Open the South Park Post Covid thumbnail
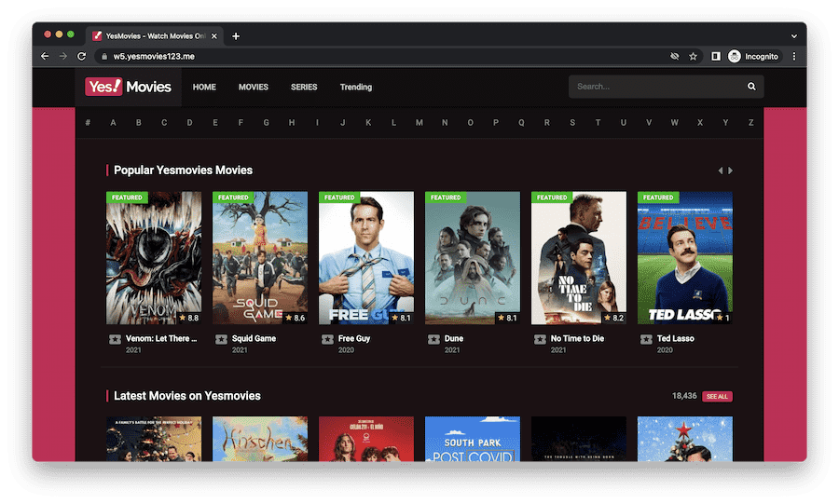Viewport: 839px width, 504px height. tap(473, 439)
